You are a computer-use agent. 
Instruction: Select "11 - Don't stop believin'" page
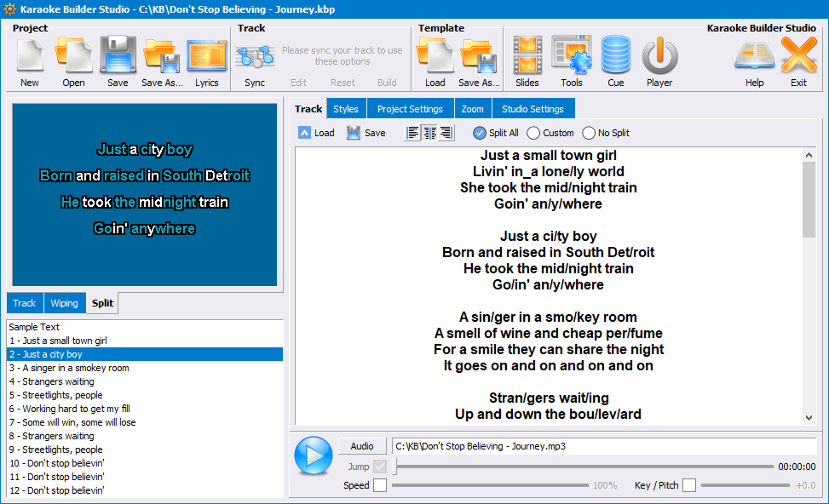point(144,477)
